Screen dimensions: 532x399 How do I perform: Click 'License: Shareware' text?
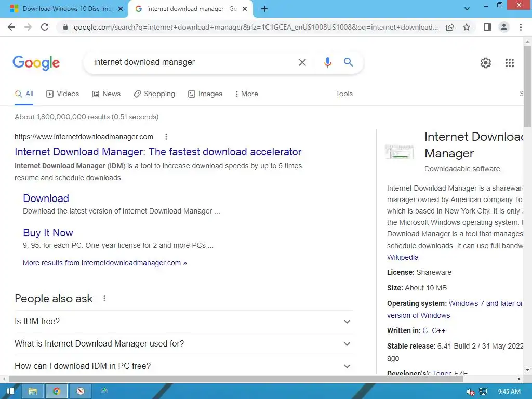click(x=419, y=272)
